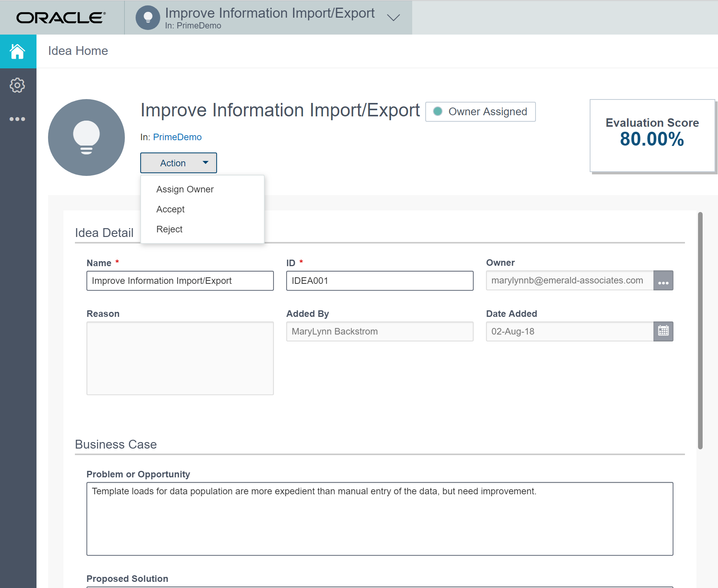Click the Name input field
The height and width of the screenshot is (588, 718).
click(180, 281)
